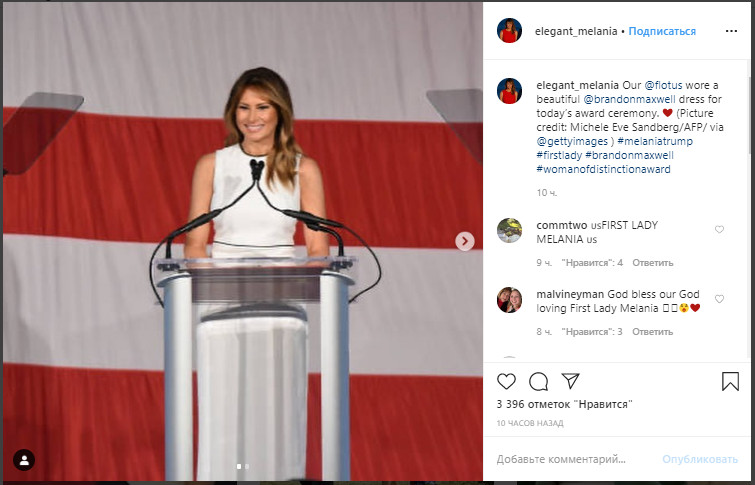Click the Опубликовать publish button
This screenshot has width=755, height=485.
click(700, 459)
